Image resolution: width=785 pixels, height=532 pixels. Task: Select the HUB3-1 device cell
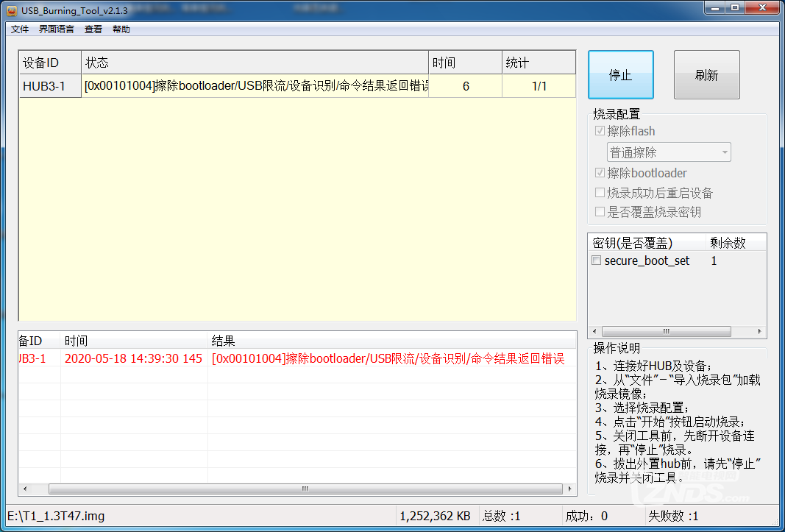(x=50, y=86)
